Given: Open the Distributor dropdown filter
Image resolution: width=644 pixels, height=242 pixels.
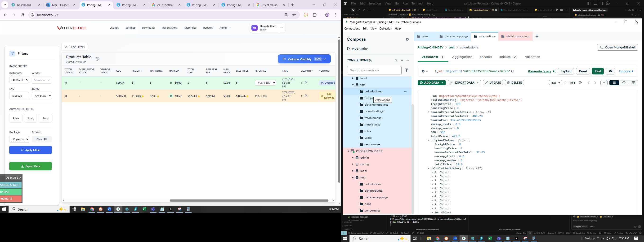Looking at the screenshot, I should click(19, 80).
